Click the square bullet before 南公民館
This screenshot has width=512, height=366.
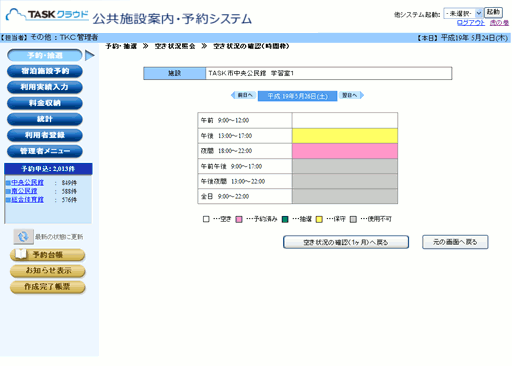8,191
